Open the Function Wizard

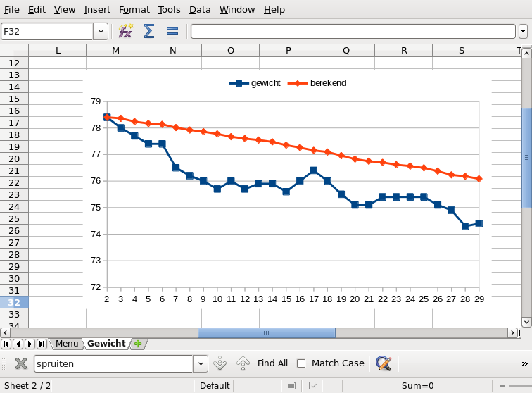(x=125, y=31)
